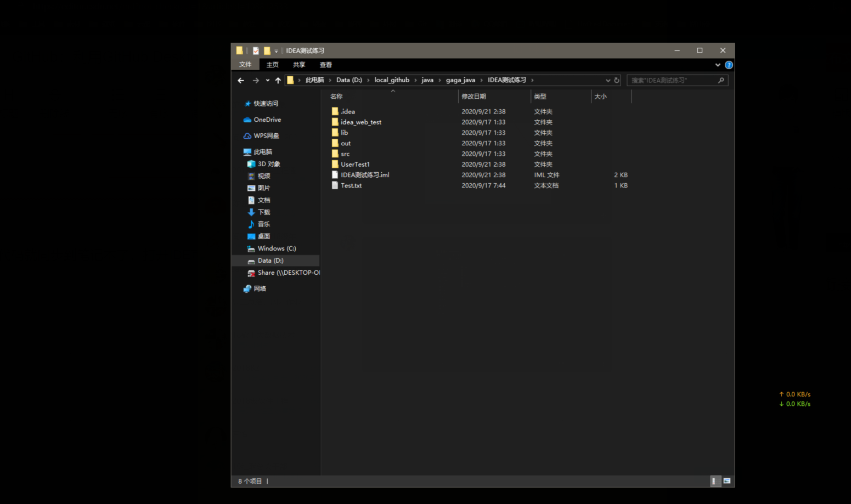Pin ribbon display with the chevron near help icon
The height and width of the screenshot is (504, 851).
coord(718,65)
